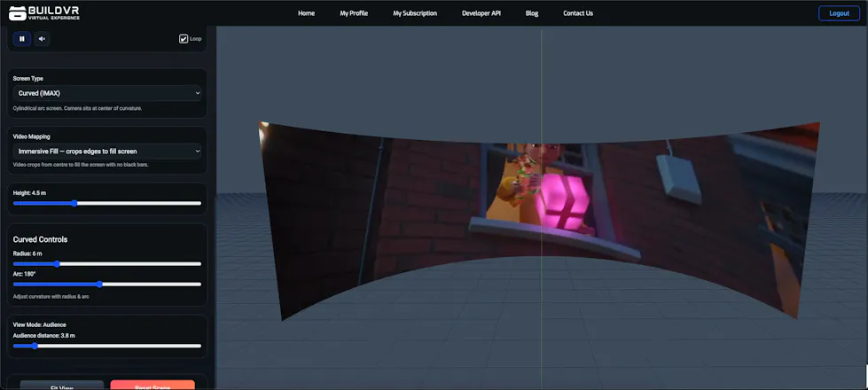Click the Fit View button
The image size is (868, 390).
point(62,385)
